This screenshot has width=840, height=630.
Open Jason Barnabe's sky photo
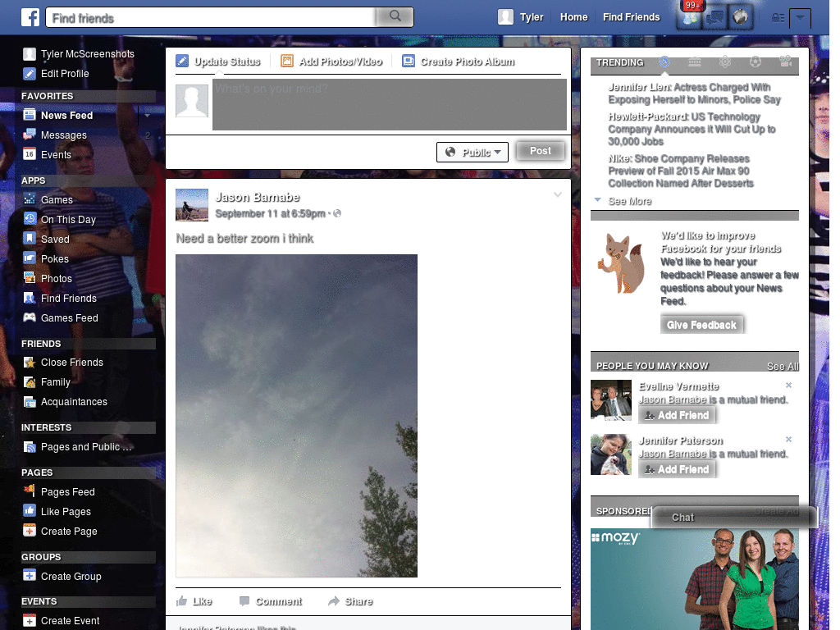(x=296, y=414)
